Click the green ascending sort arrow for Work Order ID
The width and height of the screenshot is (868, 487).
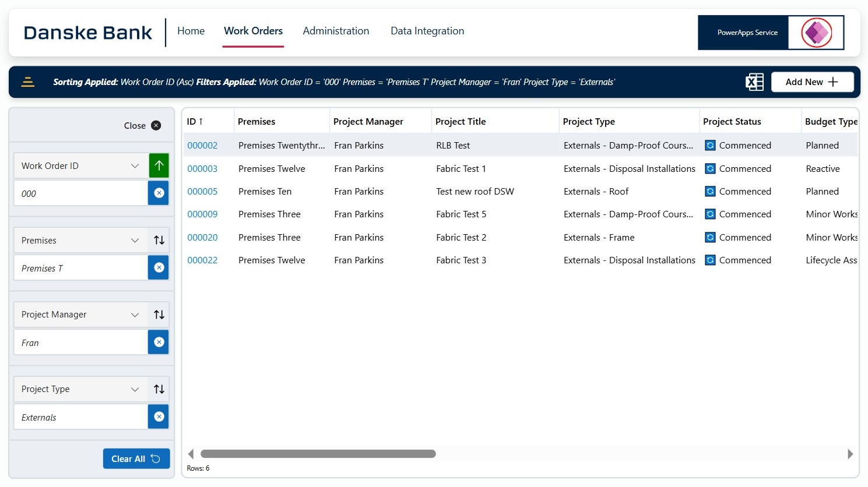click(x=159, y=165)
